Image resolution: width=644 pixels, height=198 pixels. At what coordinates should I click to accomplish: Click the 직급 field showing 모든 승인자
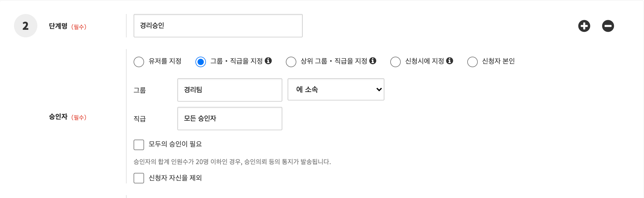[230, 119]
